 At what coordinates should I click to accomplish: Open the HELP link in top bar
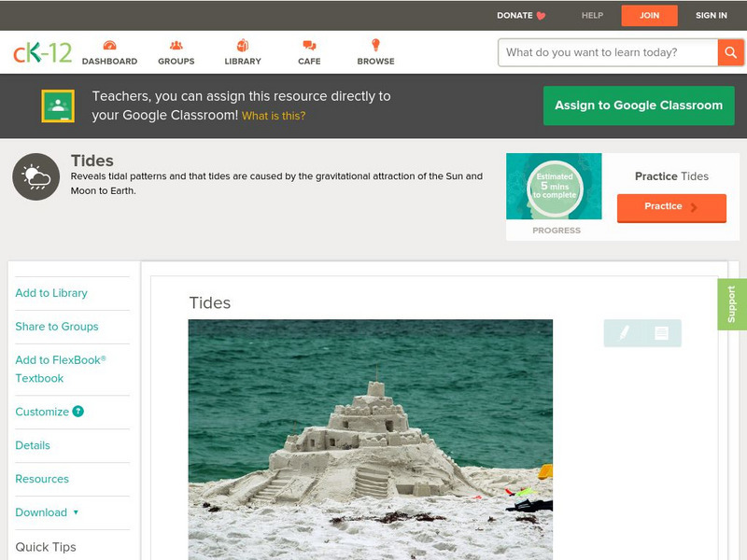click(x=592, y=16)
